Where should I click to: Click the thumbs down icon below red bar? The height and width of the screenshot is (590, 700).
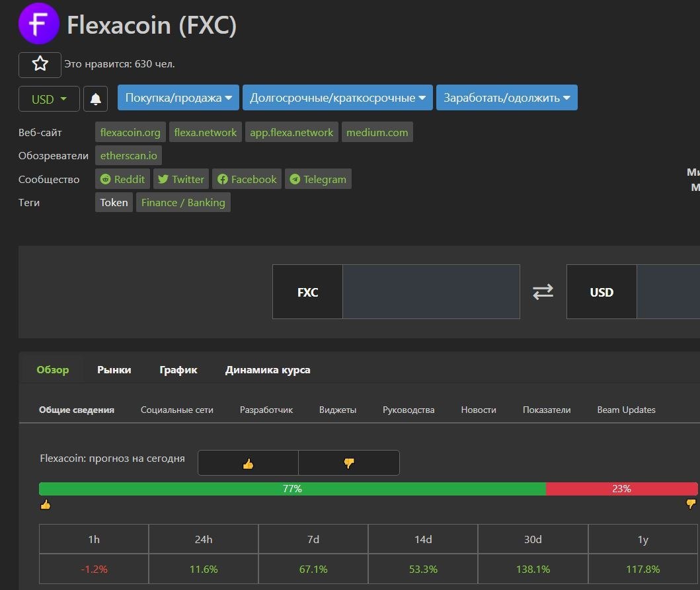[691, 504]
